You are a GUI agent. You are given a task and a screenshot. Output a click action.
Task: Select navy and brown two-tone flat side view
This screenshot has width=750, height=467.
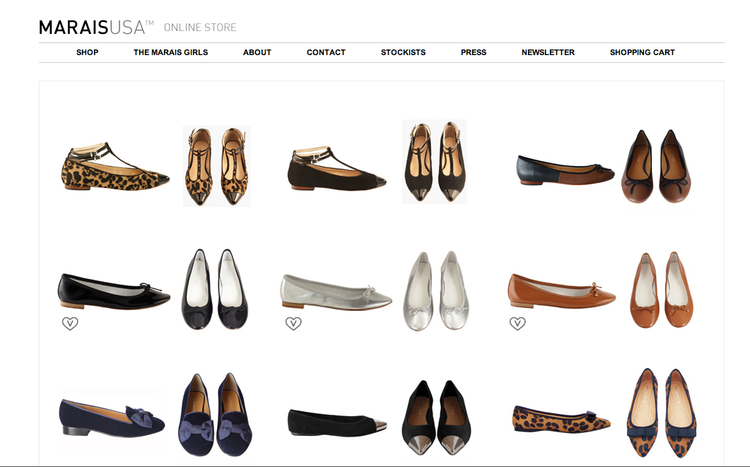(x=565, y=170)
